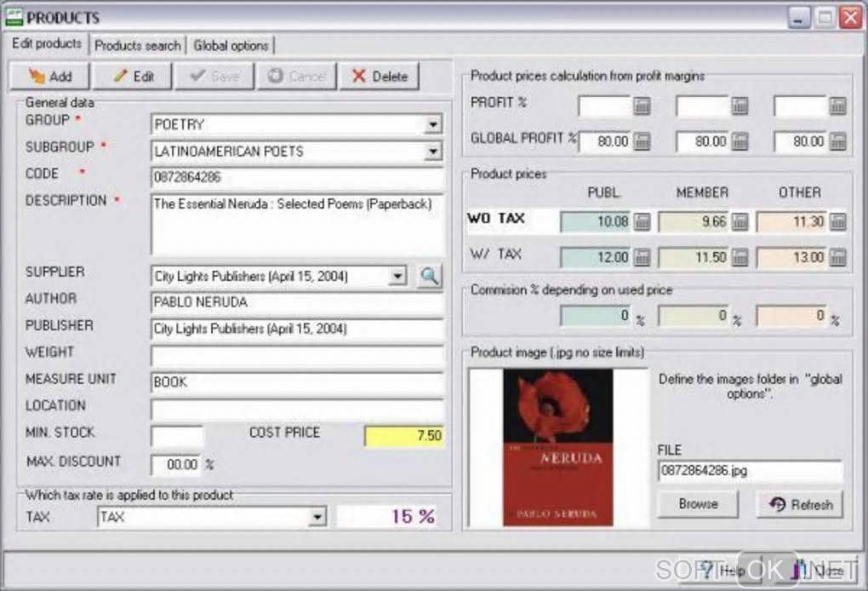
Task: Close the PRODUCTS window with X
Action: [x=850, y=18]
